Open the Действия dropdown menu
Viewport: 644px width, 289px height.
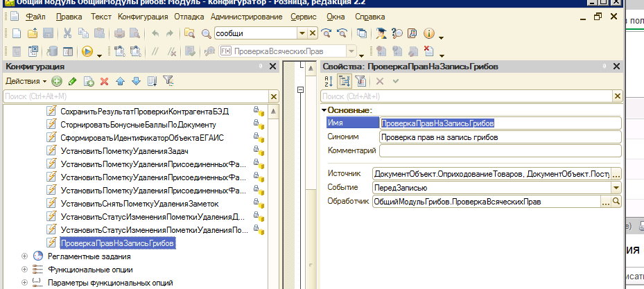point(26,81)
